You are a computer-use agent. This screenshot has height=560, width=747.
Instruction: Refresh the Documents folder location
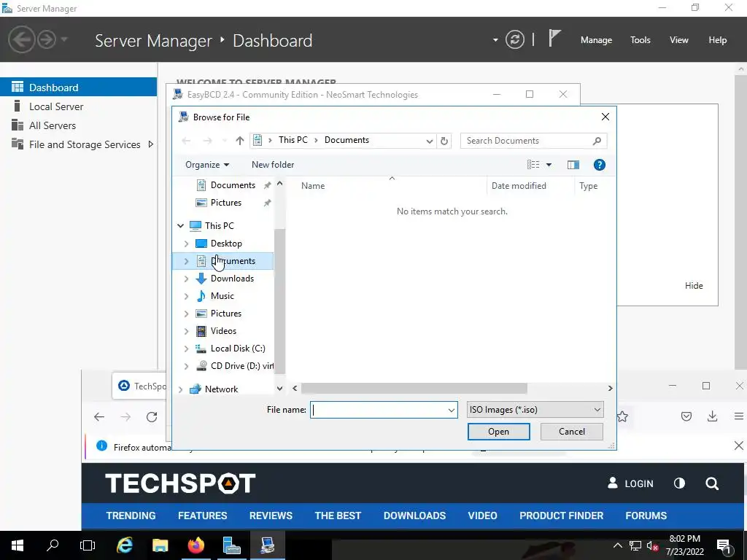[444, 141]
